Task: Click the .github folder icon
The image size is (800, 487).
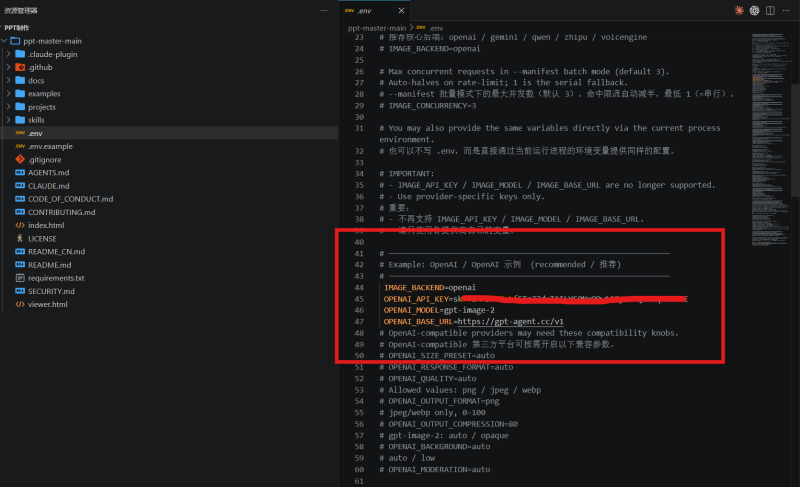Action: point(20,67)
